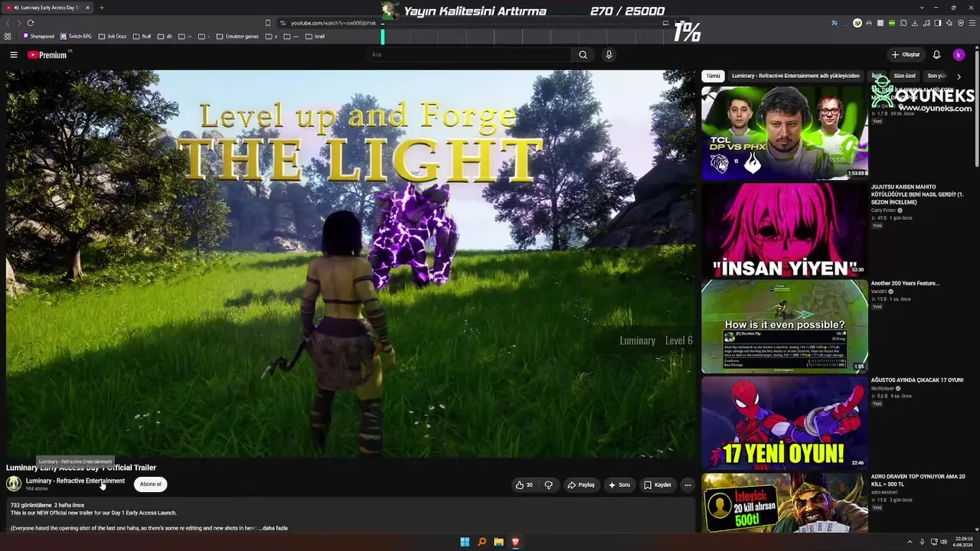The image size is (980, 551).
Task: Open the dil bookmark folder
Action: tap(165, 36)
